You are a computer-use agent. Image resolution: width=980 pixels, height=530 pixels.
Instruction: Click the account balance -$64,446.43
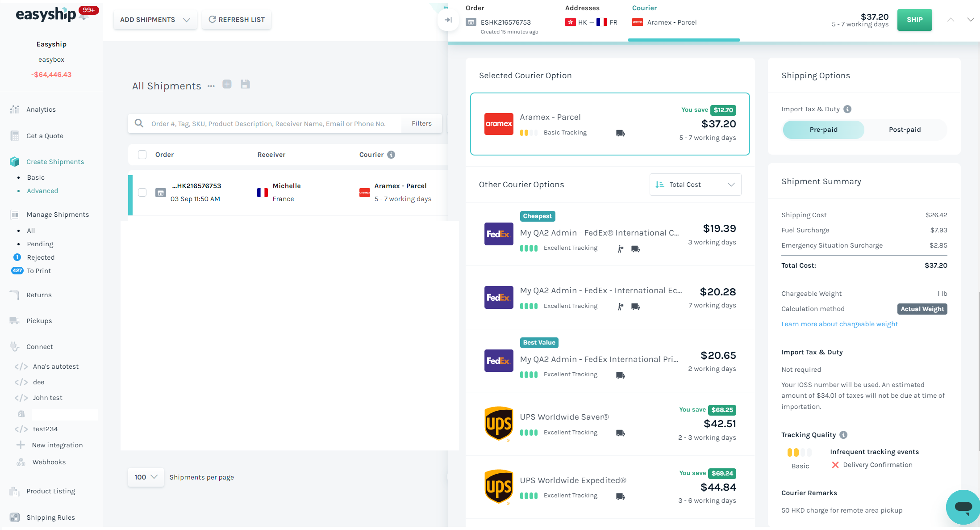51,75
